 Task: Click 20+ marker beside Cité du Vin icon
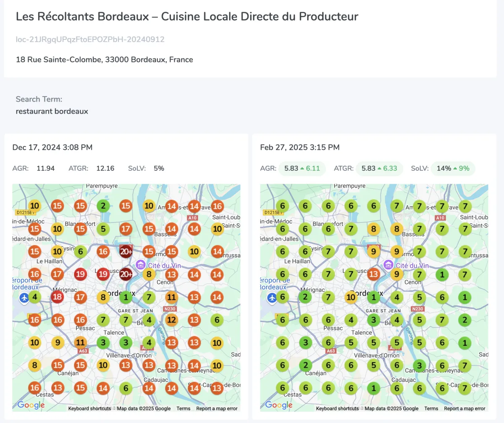pyautogui.click(x=126, y=274)
